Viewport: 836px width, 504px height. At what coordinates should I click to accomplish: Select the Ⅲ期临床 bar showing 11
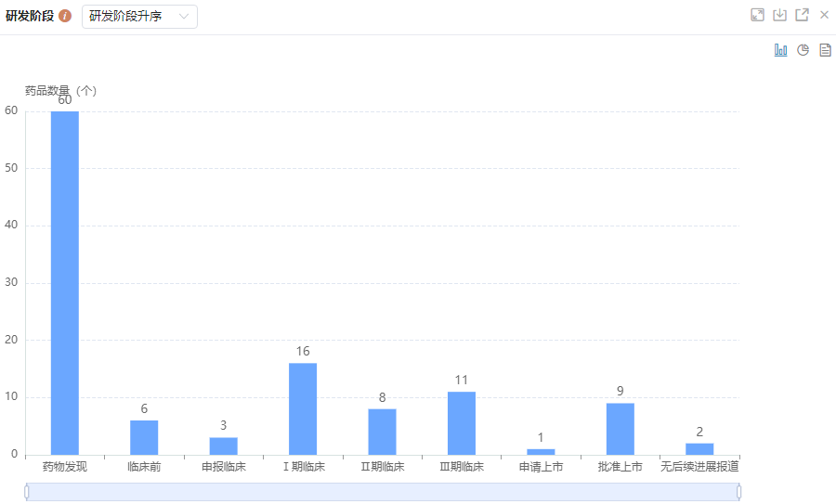[x=462, y=423]
